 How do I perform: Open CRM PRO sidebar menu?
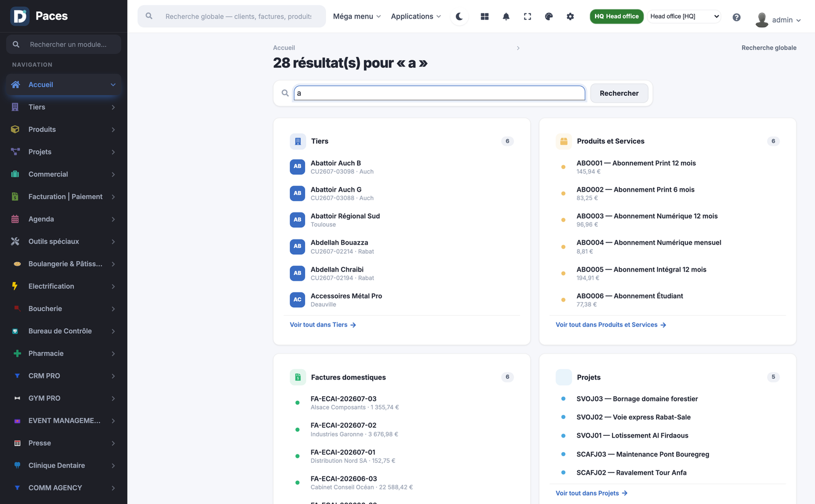coord(64,376)
